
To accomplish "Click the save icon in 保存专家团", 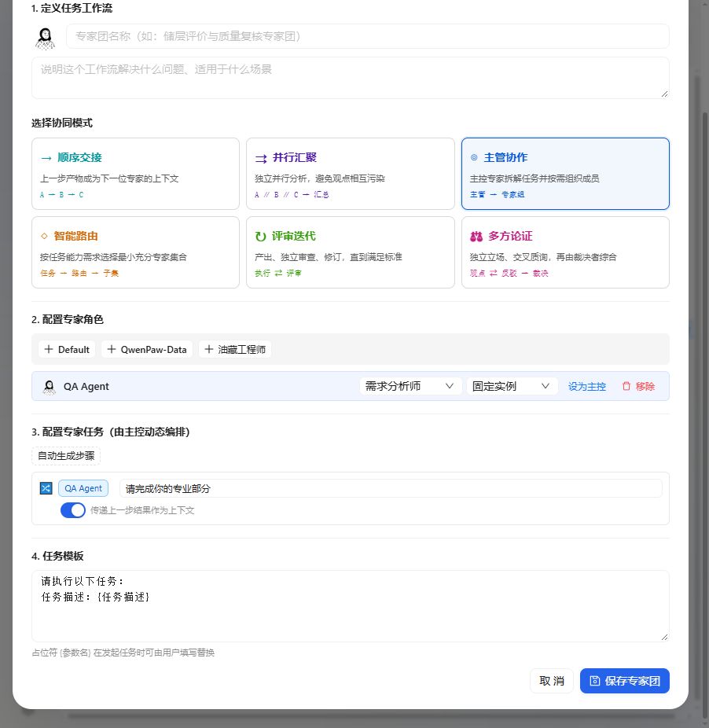I will click(x=595, y=681).
